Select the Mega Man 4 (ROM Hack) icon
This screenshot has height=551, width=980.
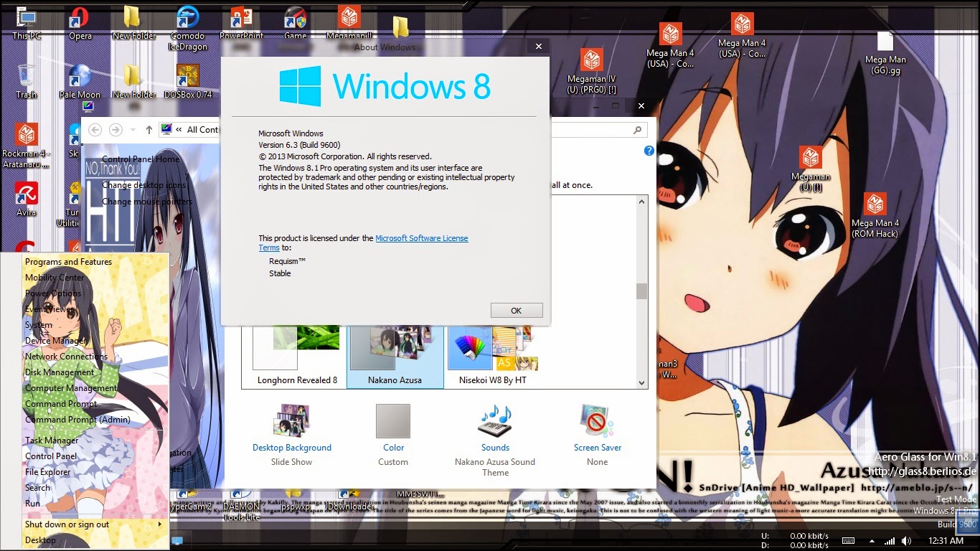click(x=875, y=215)
